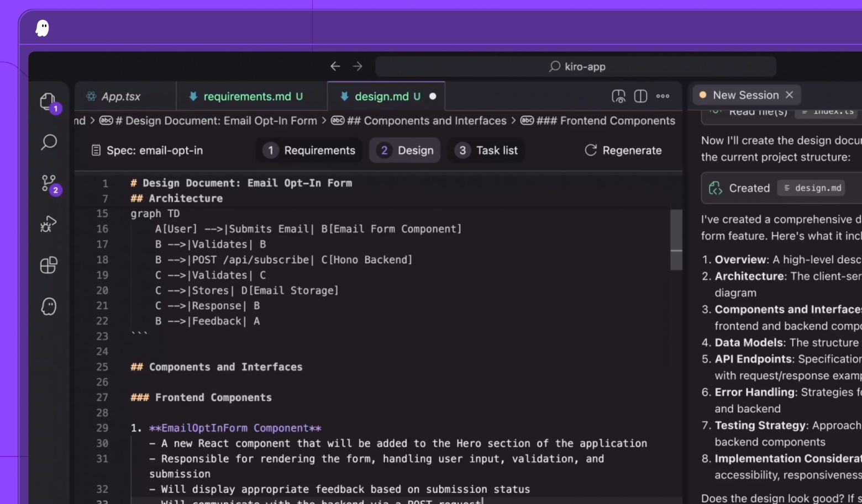Click the Regenerate button
862x504 pixels.
623,150
